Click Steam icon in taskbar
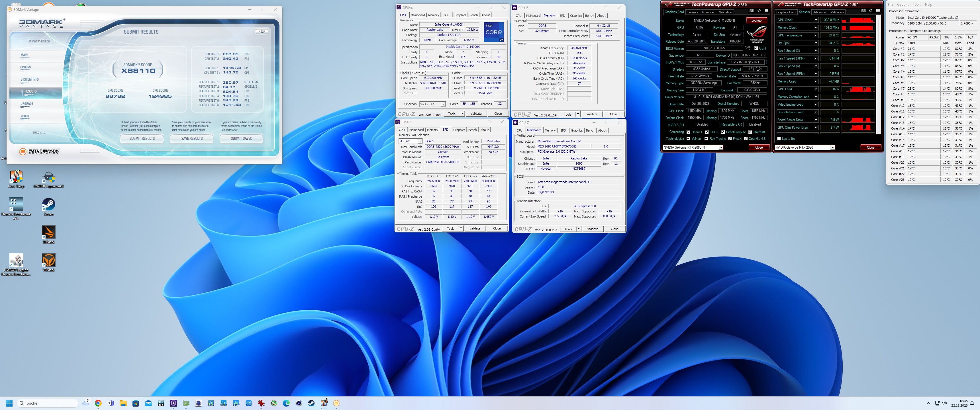980x410 pixels. [311, 403]
